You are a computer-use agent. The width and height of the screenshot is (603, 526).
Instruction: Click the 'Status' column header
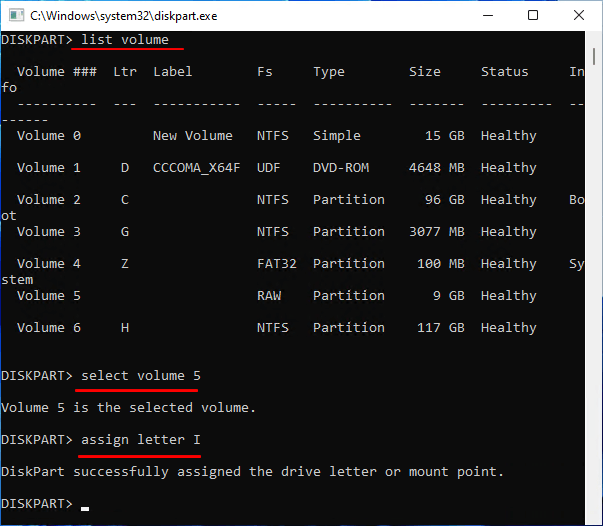point(504,71)
